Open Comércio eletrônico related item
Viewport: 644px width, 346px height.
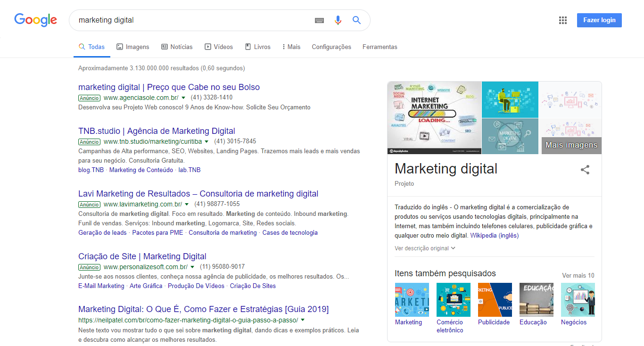click(x=453, y=308)
